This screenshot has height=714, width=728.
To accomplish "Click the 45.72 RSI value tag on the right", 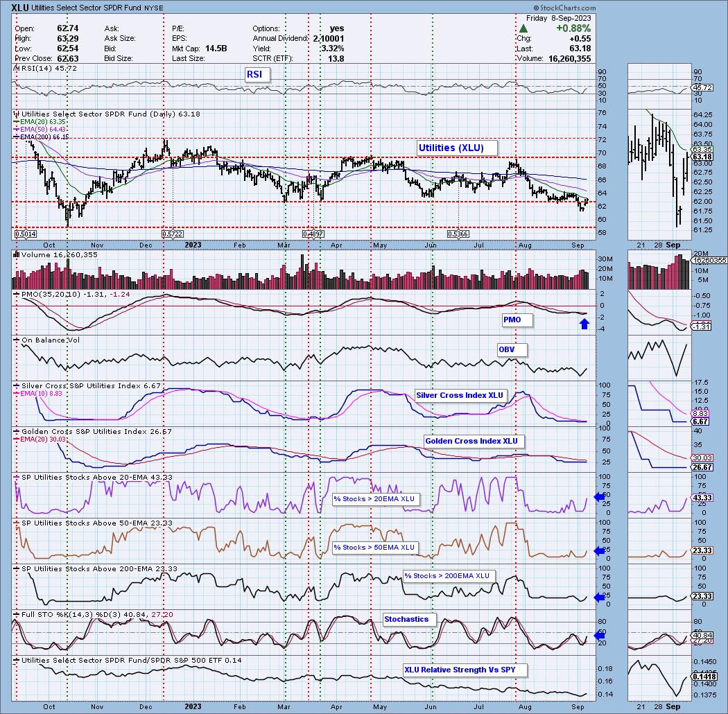I will 702,87.
